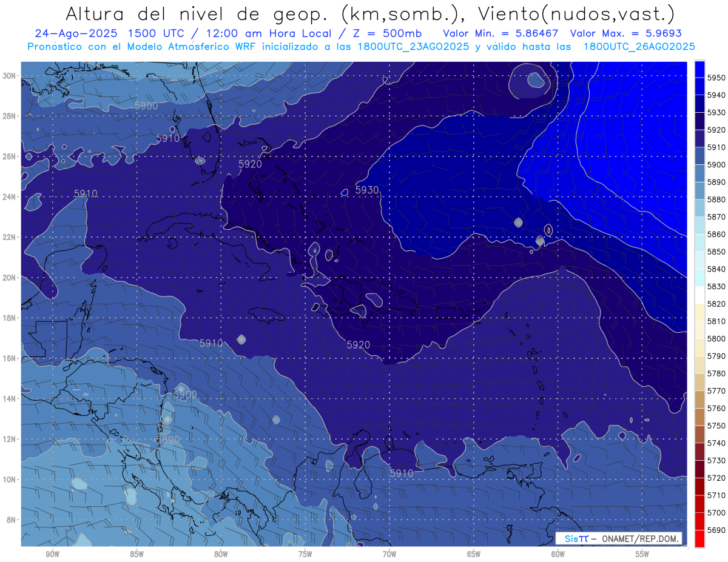Click the 5800 color scale label
Image resolution: width=728 pixels, height=562 pixels.
(716, 338)
